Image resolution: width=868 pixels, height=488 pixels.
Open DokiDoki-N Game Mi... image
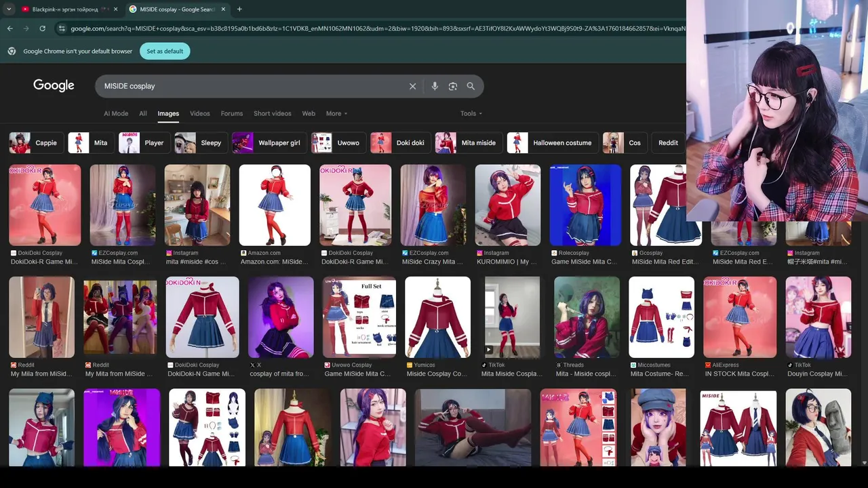[x=202, y=317]
